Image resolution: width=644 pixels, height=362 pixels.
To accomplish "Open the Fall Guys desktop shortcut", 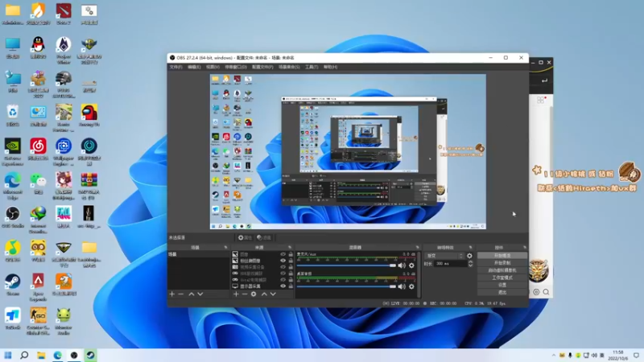I will click(x=64, y=217).
